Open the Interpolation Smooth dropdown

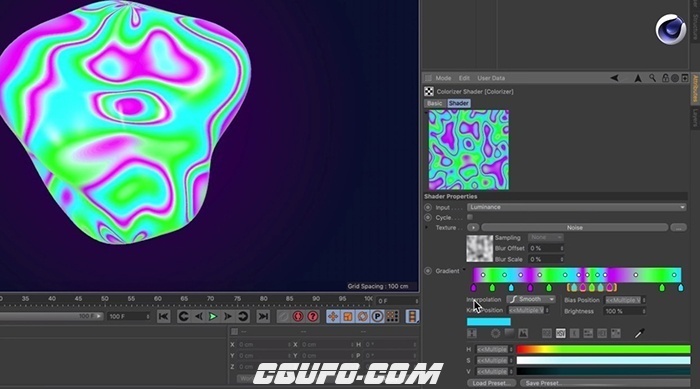531,299
